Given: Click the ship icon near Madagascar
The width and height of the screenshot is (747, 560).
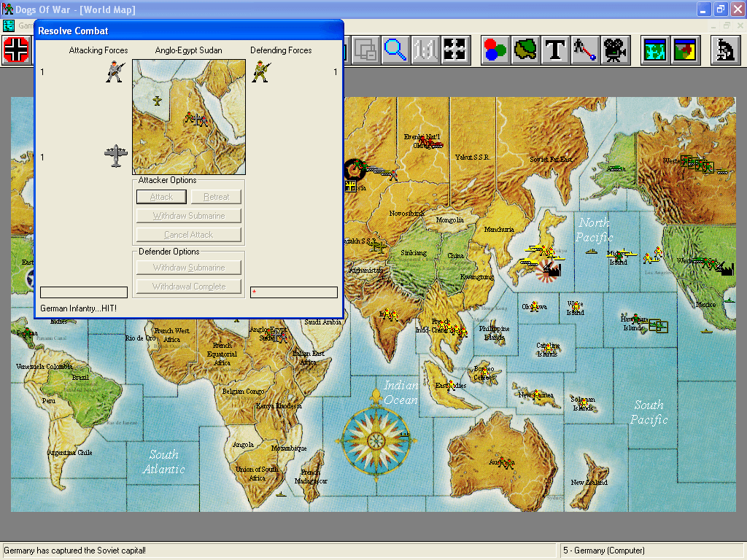Looking at the screenshot, I should [282, 494].
